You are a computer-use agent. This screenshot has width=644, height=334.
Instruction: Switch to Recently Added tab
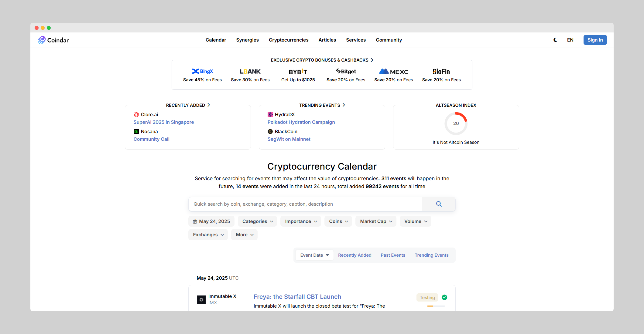pos(355,255)
